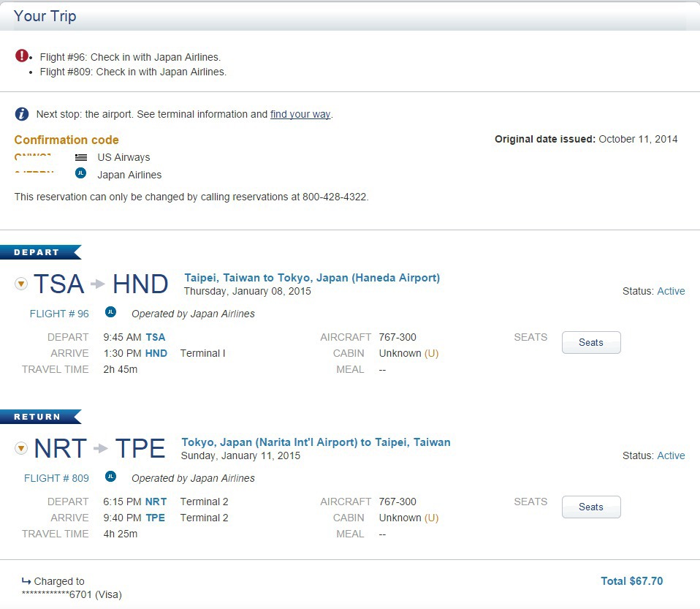
Task: Click the US Airways flag icon
Action: tap(81, 157)
